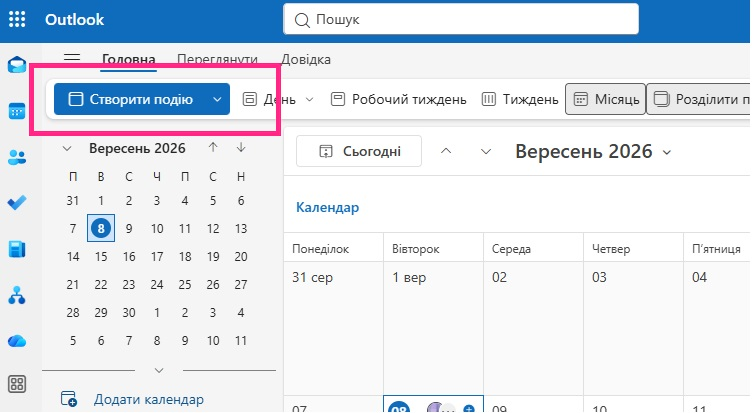Click the Outlook brand title

74,19
